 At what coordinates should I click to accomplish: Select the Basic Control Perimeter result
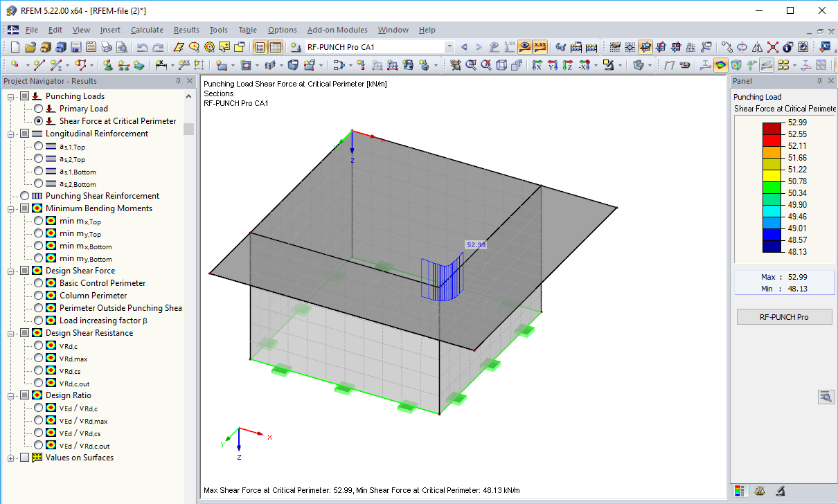coord(39,283)
